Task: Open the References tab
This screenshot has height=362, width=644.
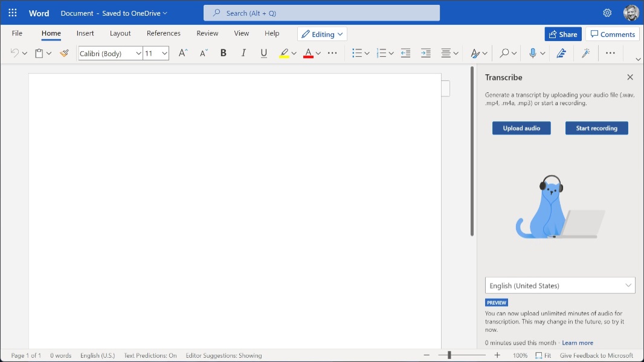Action: tap(163, 34)
